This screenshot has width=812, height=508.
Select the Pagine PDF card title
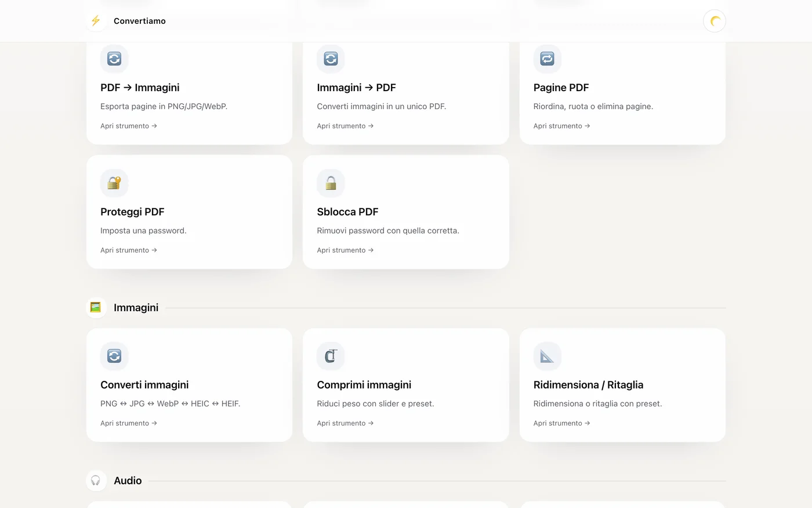[561, 88]
